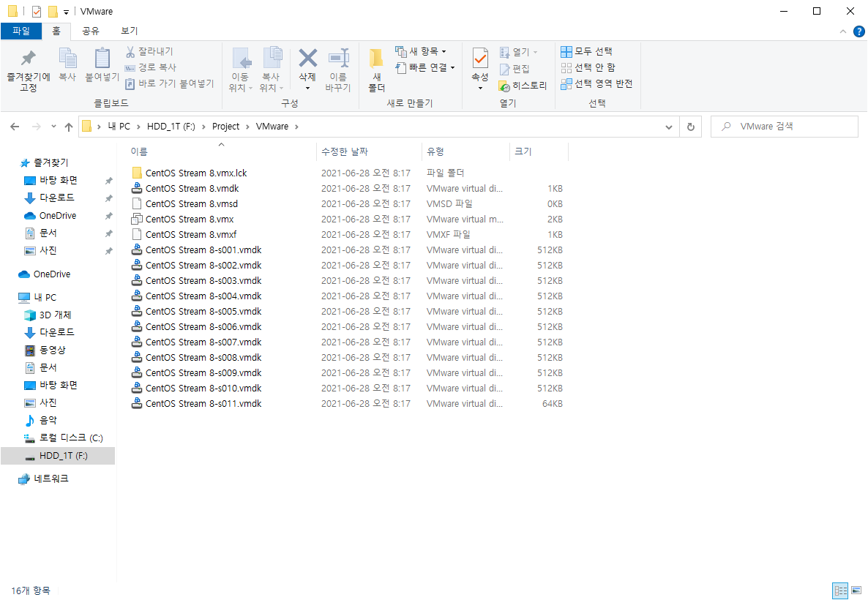Switch to Home (홈) ribbon tab
The width and height of the screenshot is (868, 600).
pos(56,31)
